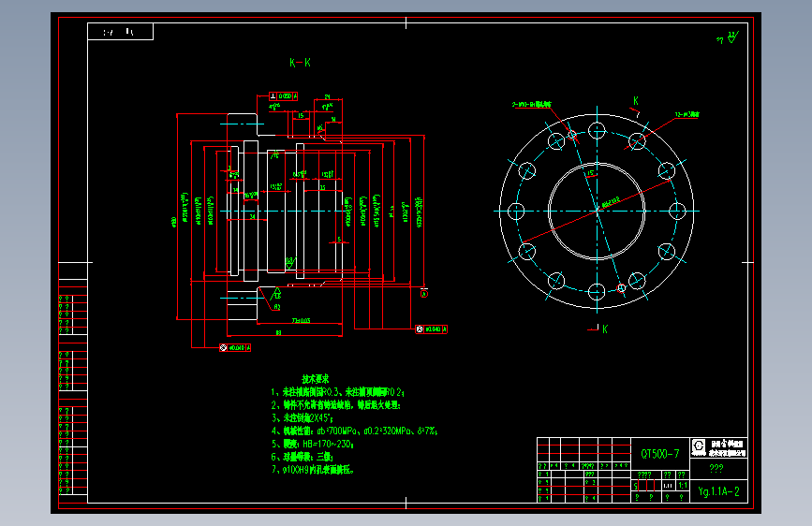Screen dimensions: 812x526
Task: Click the 73±0.03 dimension
Action: coord(301,320)
